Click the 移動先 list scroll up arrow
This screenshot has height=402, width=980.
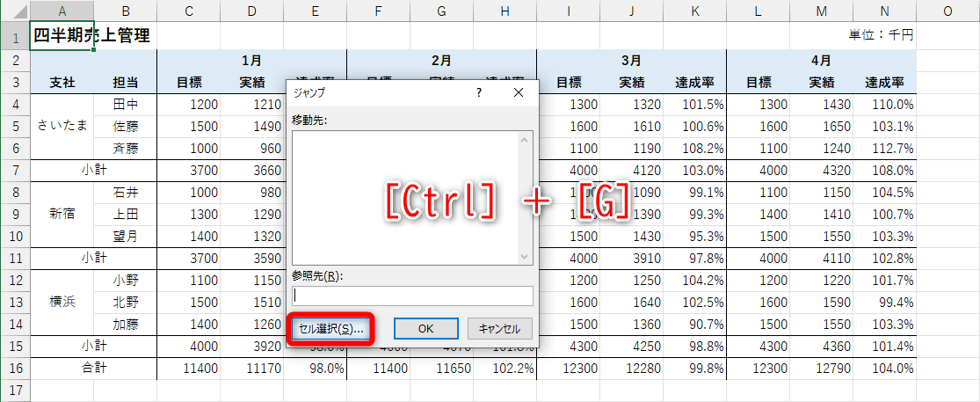tap(526, 140)
